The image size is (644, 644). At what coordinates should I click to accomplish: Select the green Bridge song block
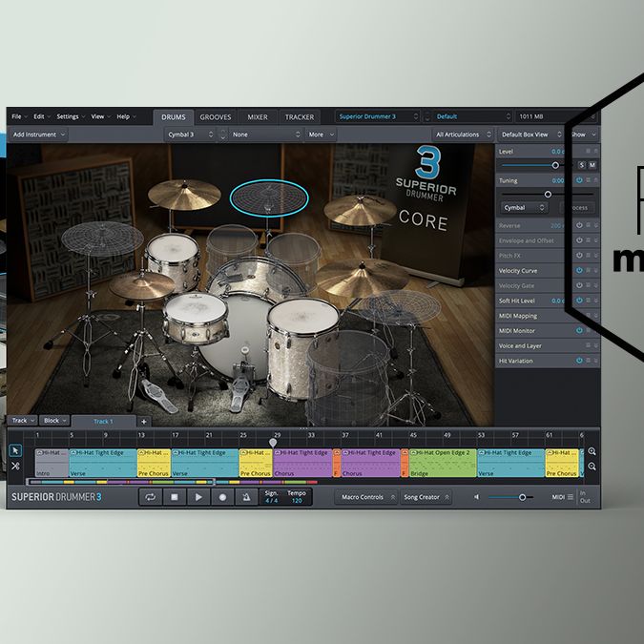click(x=443, y=463)
